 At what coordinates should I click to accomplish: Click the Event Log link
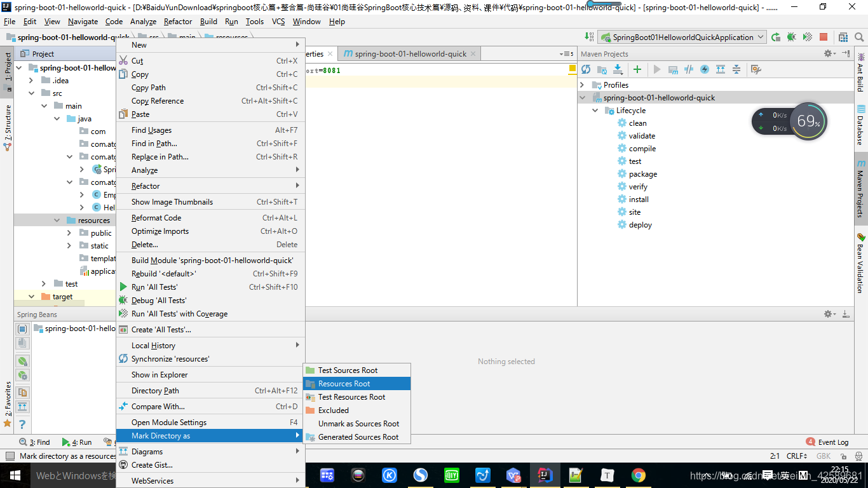832,441
